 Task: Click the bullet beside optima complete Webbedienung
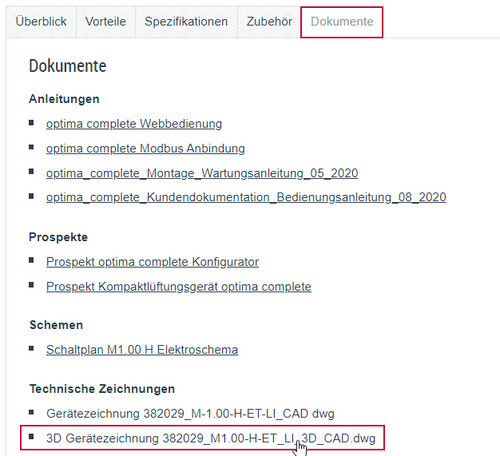[31, 123]
